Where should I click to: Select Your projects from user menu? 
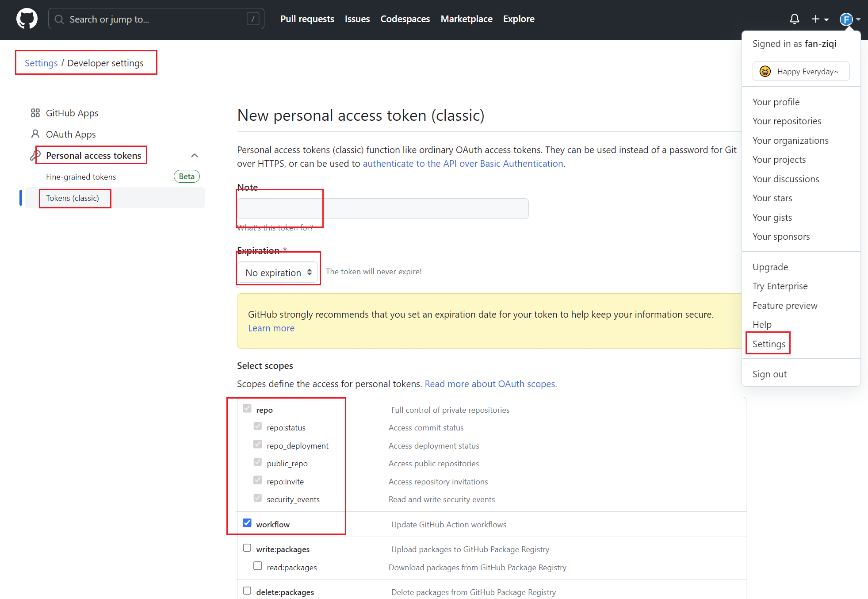(779, 160)
